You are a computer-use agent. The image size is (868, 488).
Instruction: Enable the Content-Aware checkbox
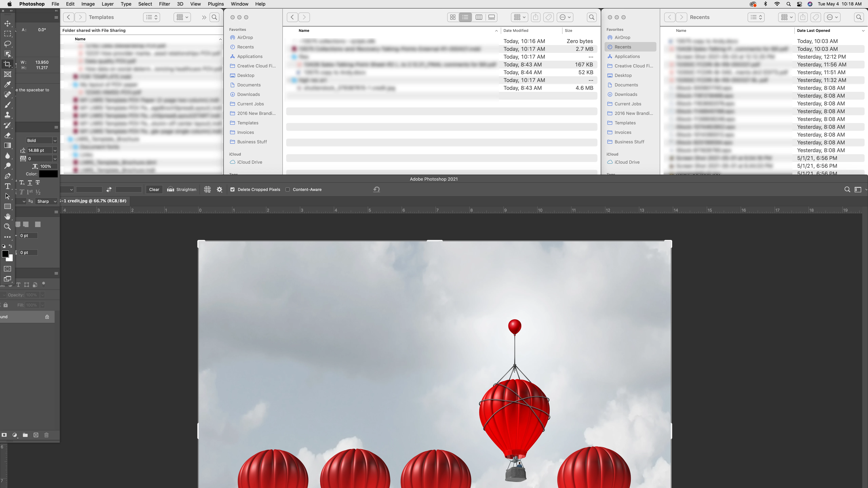pos(287,189)
